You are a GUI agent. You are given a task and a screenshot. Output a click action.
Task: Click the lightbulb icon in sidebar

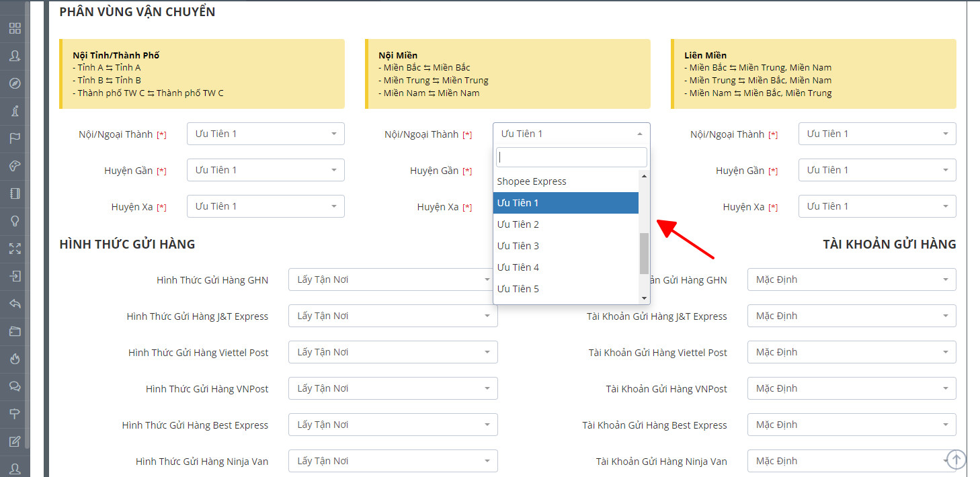point(15,221)
